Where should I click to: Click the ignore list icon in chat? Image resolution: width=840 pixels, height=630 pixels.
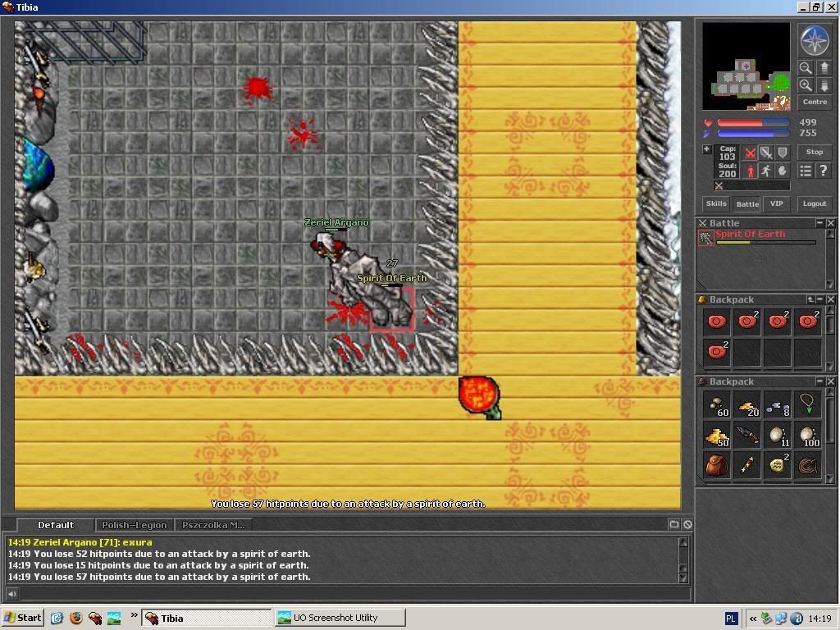pyautogui.click(x=687, y=524)
